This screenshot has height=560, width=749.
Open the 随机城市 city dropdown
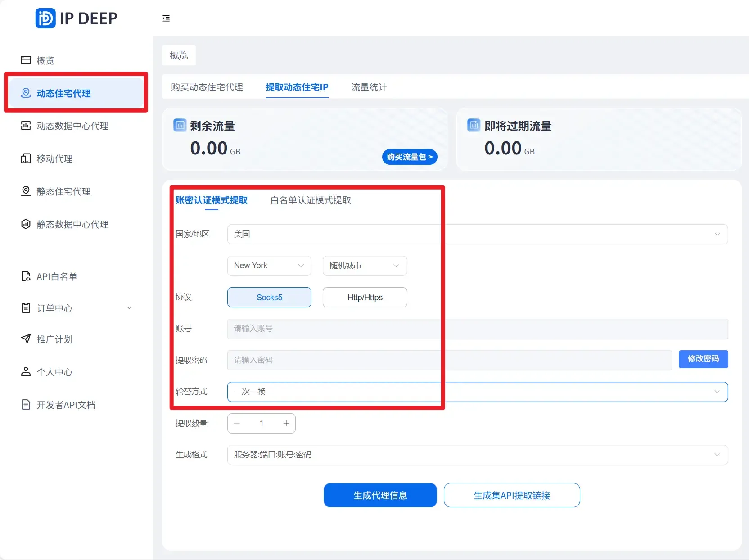(x=365, y=266)
